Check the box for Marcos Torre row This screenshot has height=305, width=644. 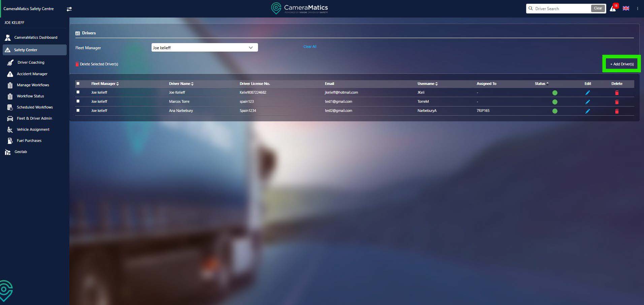[78, 101]
